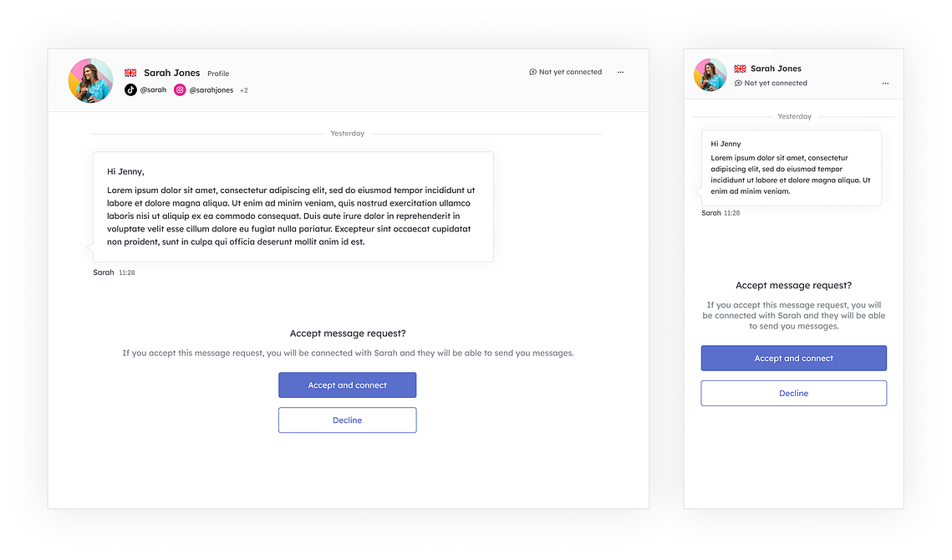Click the UK flag in the mobile header

pos(740,69)
